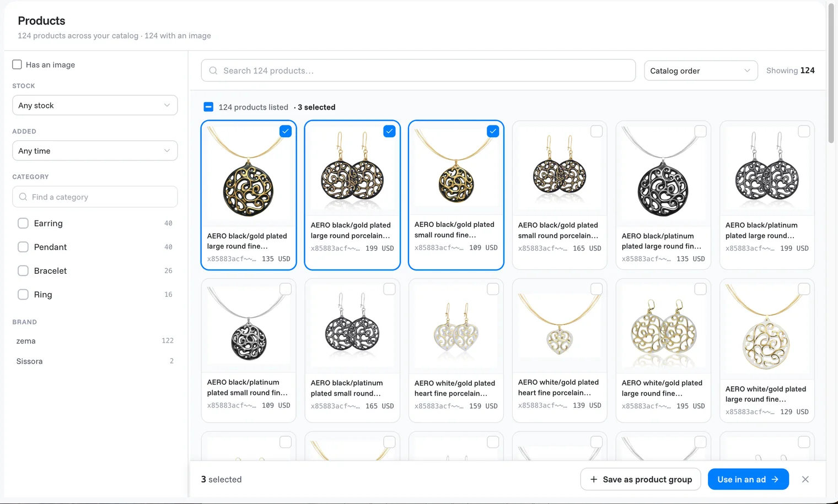The height and width of the screenshot is (504, 838).
Task: Select the 159 USD white/gold heart earrings checkbox
Action: (x=493, y=289)
